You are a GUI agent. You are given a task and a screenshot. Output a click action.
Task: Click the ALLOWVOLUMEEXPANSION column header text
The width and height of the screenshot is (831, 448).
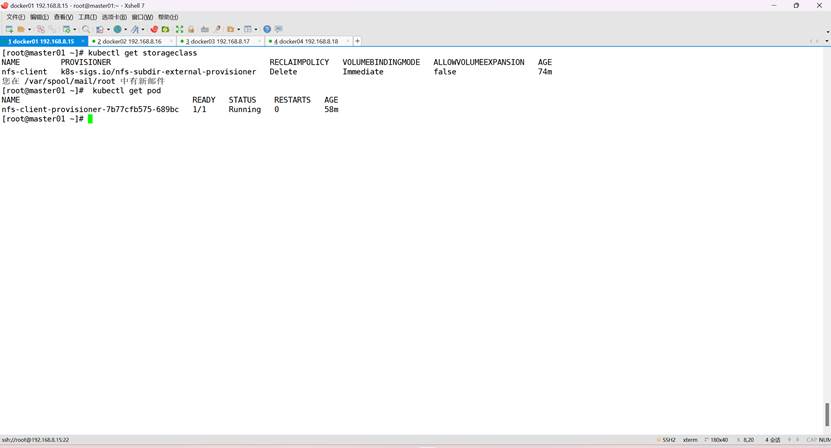[479, 62]
